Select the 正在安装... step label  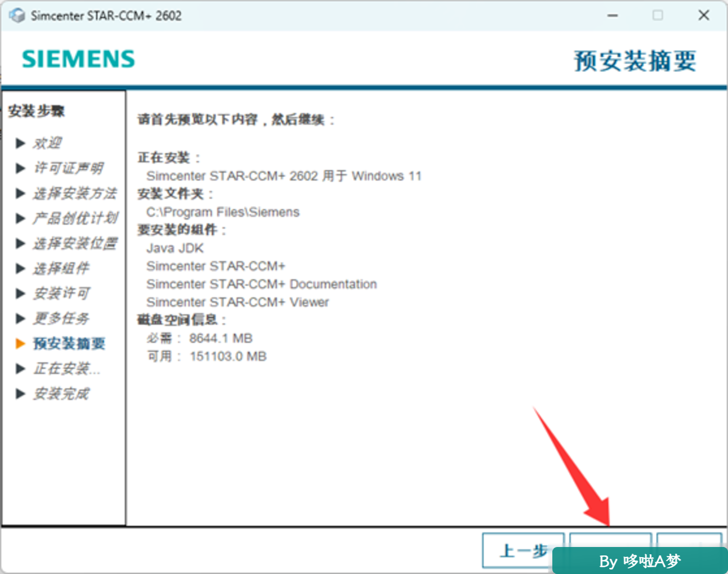pos(66,369)
